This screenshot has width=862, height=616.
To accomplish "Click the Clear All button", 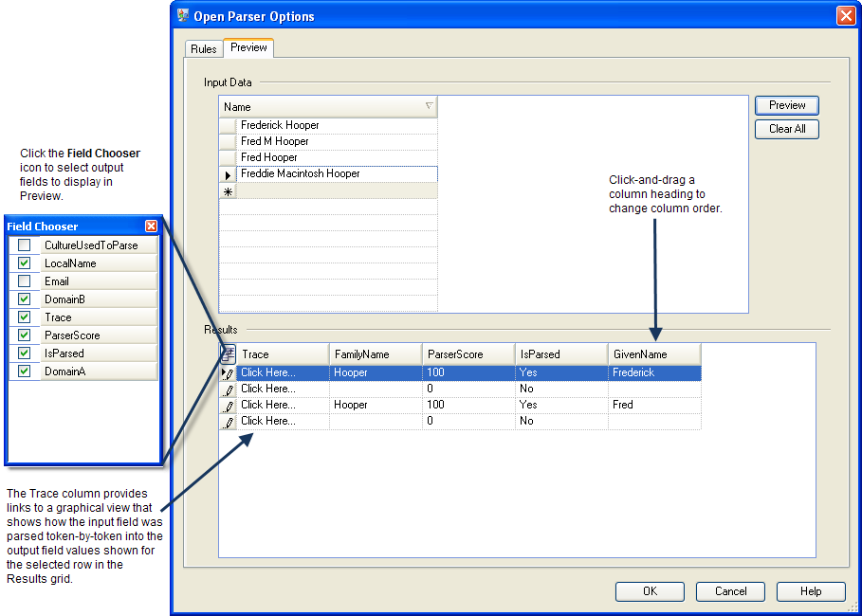I will pos(786,129).
